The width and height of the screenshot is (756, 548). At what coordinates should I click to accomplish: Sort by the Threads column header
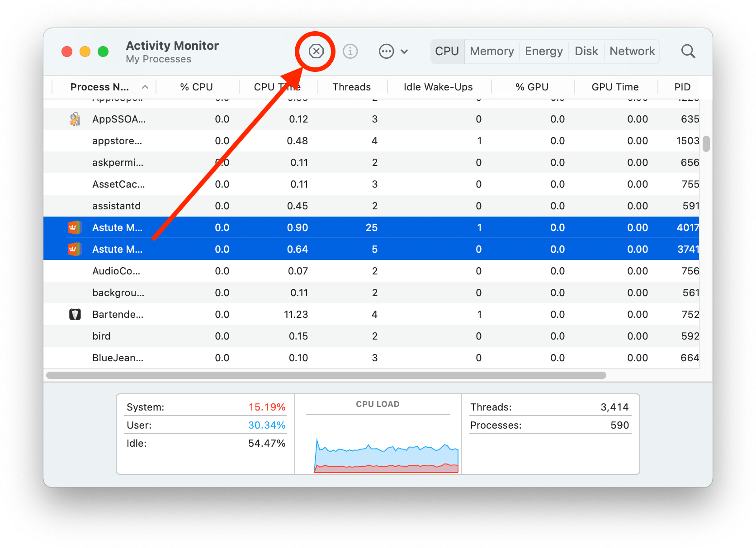[x=351, y=87]
